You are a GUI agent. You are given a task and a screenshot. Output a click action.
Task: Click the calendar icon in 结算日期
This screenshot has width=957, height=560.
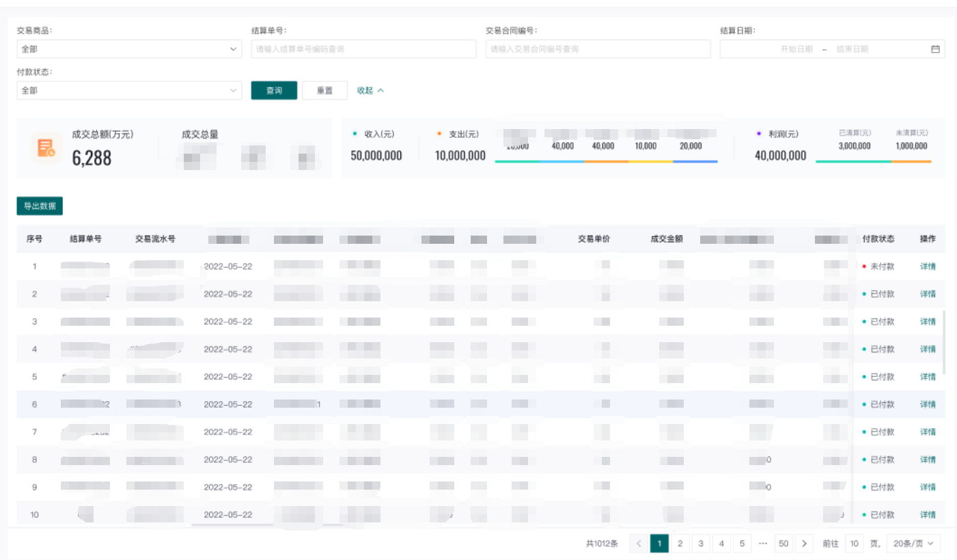(935, 49)
